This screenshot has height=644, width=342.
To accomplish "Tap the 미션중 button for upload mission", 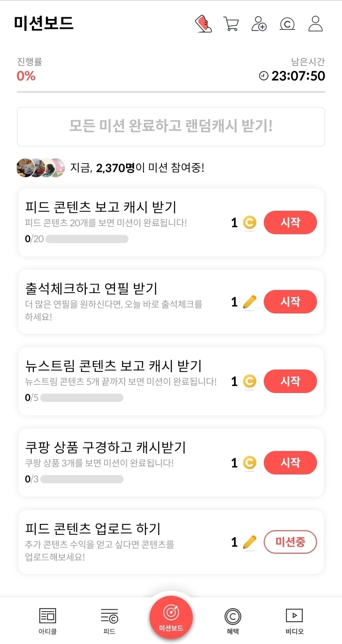I will (x=290, y=542).
